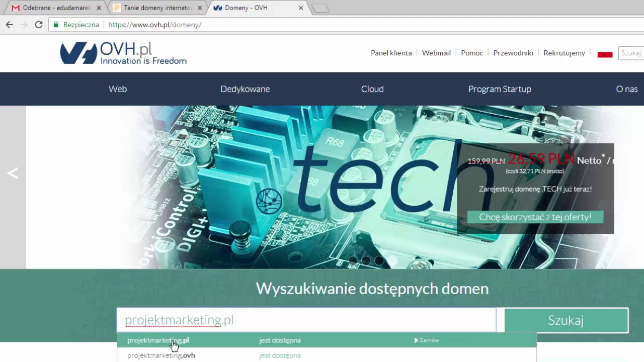Reload the page with the refresh icon

click(x=39, y=24)
